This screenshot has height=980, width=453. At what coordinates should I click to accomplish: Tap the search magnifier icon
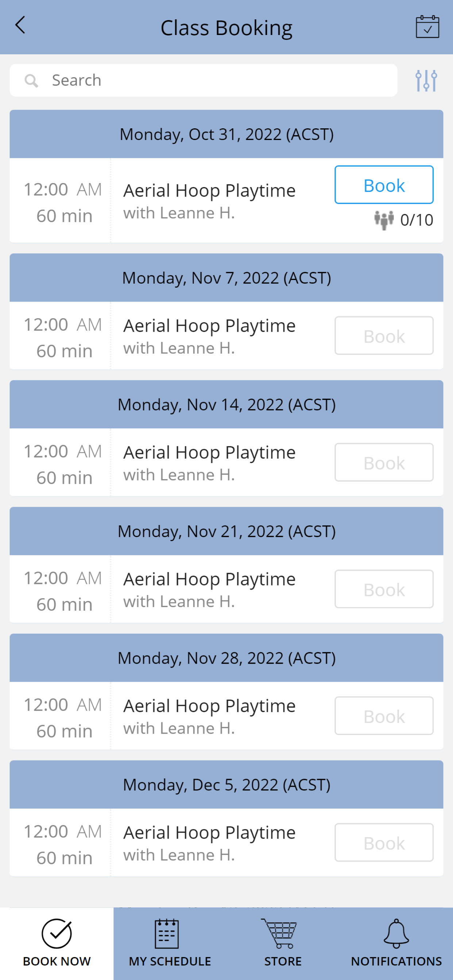(31, 81)
